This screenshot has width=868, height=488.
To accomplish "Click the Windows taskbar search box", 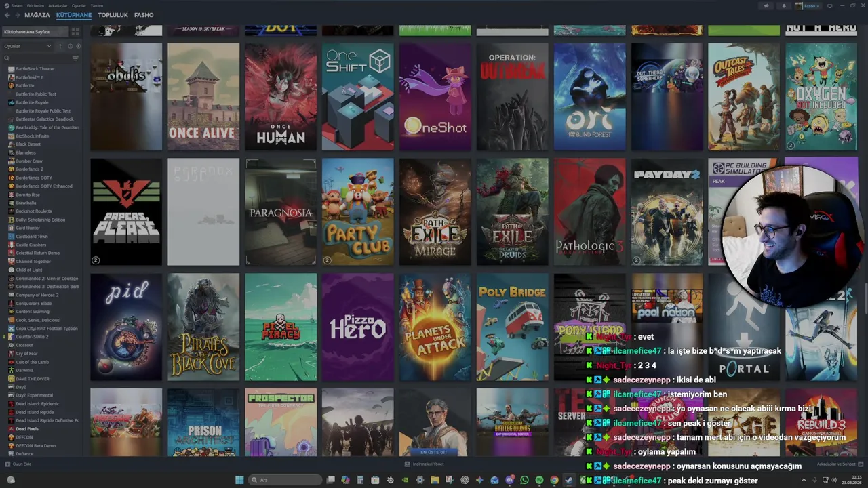I will click(x=285, y=480).
